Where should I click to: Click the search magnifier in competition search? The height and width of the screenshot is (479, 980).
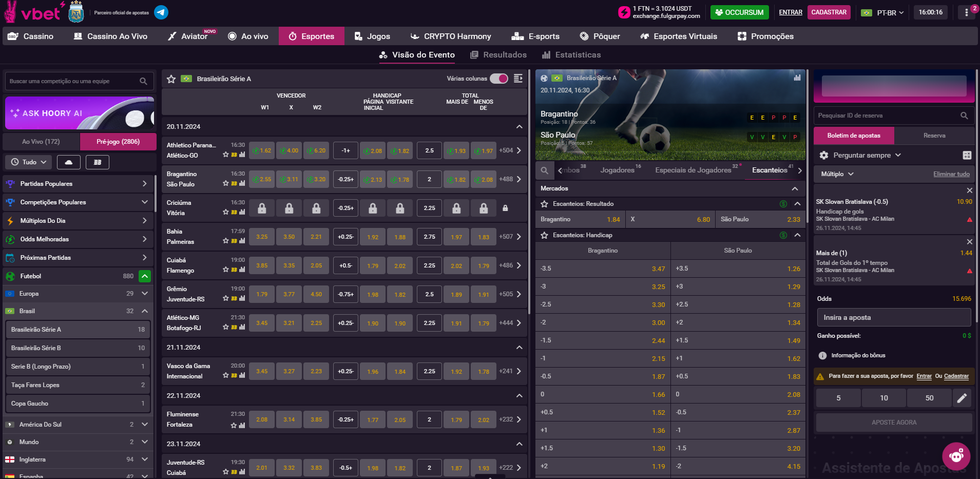[143, 81]
